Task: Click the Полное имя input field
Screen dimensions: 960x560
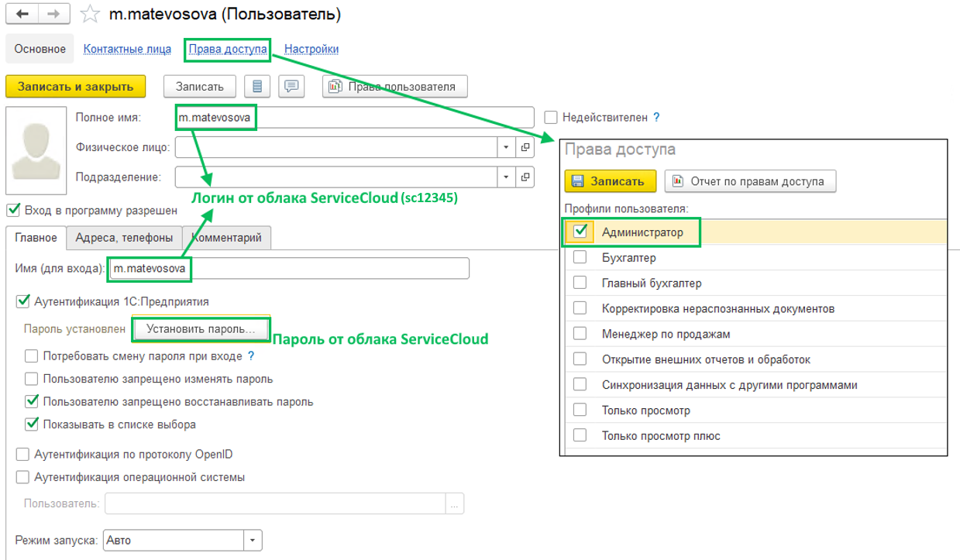Action: 355,117
